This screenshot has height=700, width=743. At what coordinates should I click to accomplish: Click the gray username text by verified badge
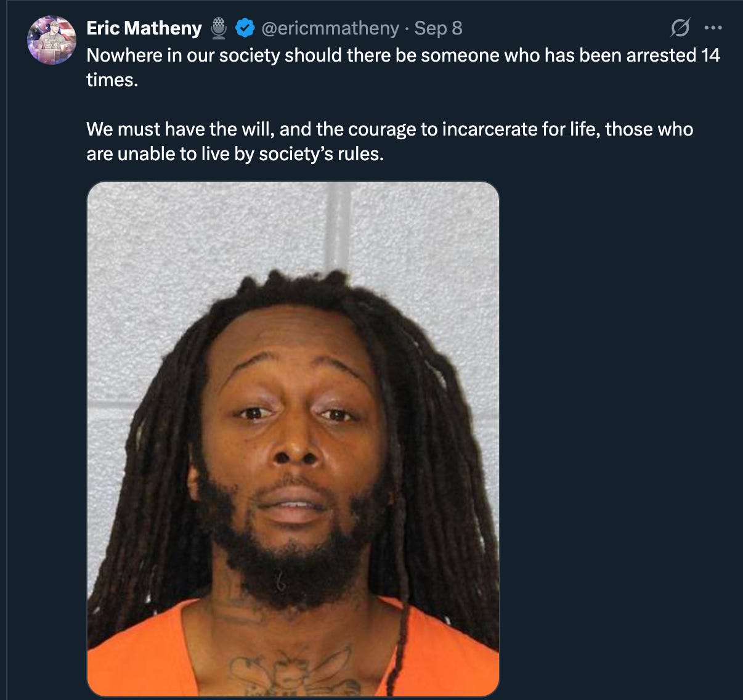(331, 28)
